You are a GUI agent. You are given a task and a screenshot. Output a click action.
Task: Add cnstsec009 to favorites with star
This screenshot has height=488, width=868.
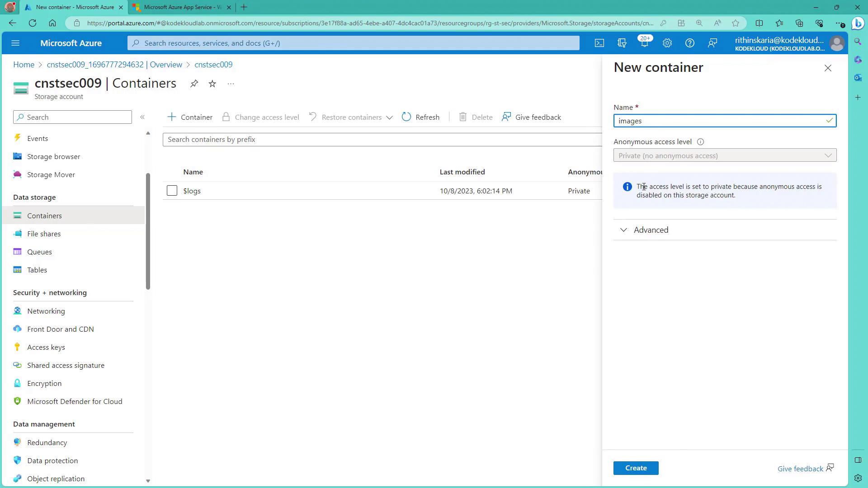[x=212, y=84]
